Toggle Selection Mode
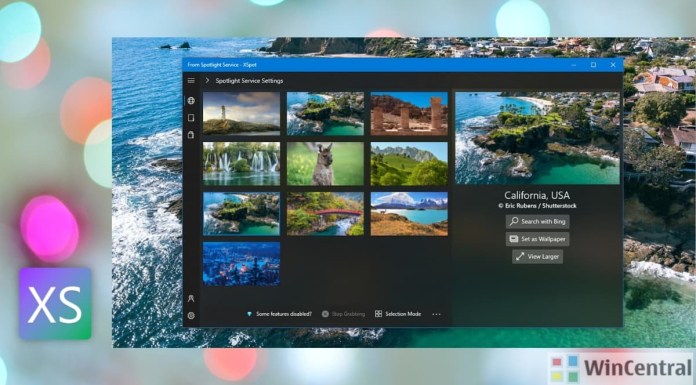 click(x=398, y=314)
